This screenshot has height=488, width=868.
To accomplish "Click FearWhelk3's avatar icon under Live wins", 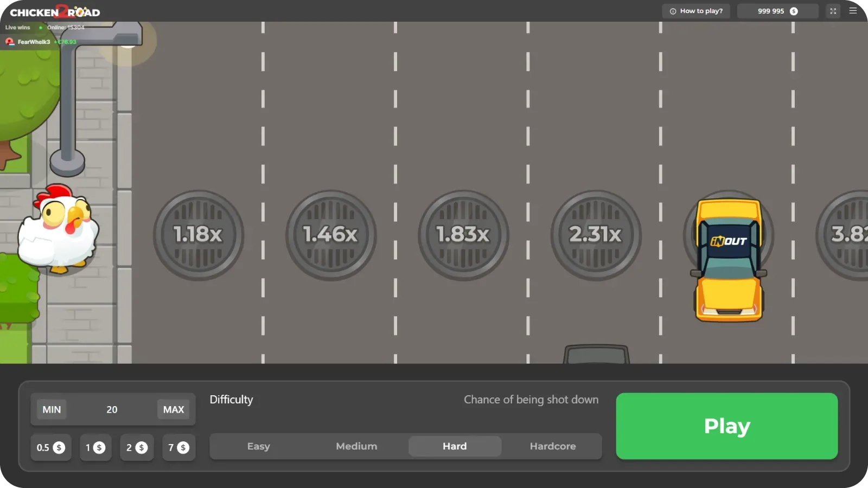I will 9,41.
